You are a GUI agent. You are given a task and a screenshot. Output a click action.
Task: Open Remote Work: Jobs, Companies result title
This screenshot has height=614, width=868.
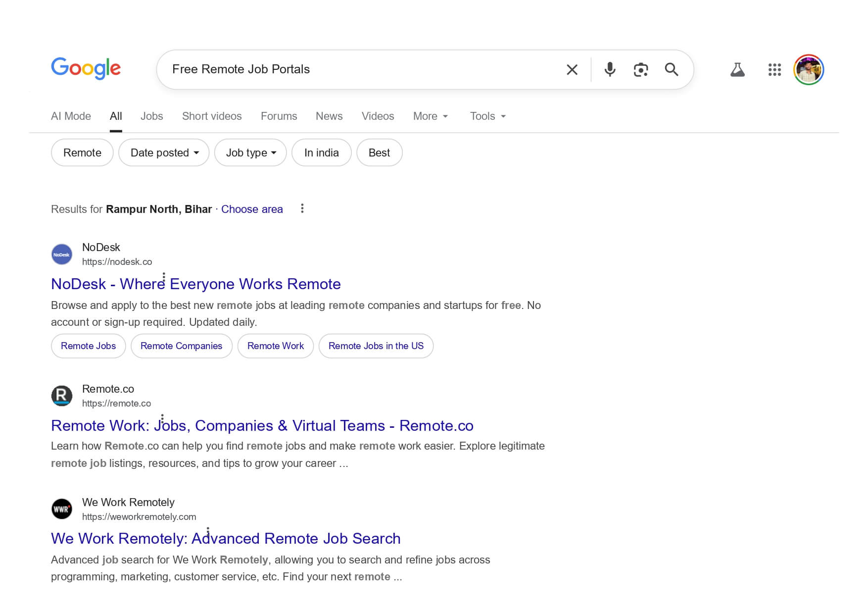[262, 426]
